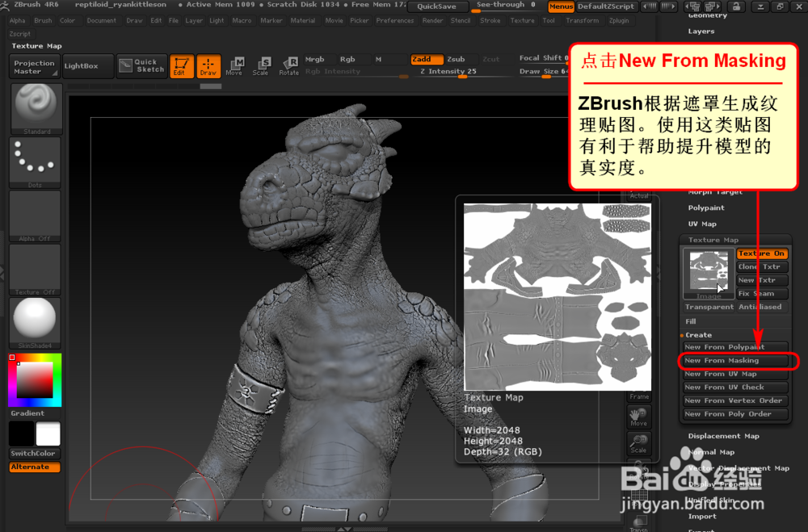Expand the Import subpalette
The height and width of the screenshot is (532, 808).
click(x=702, y=517)
